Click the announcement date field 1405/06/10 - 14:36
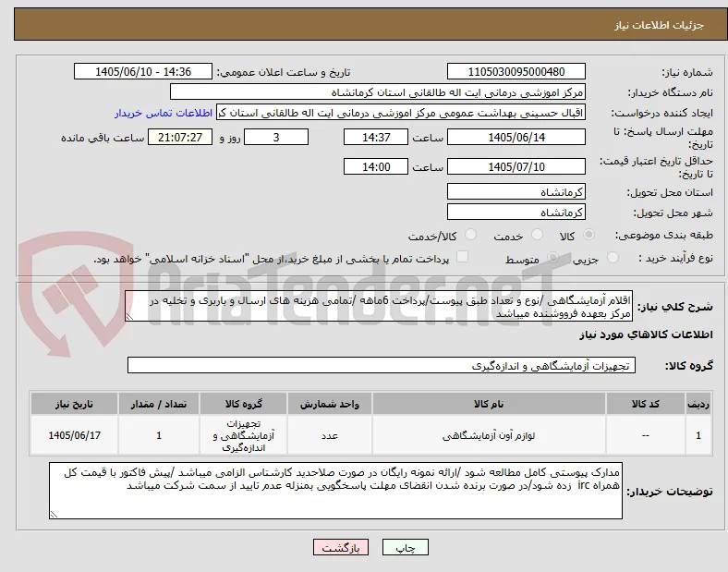Viewport: 728px width, 572px height. pyautogui.click(x=143, y=71)
